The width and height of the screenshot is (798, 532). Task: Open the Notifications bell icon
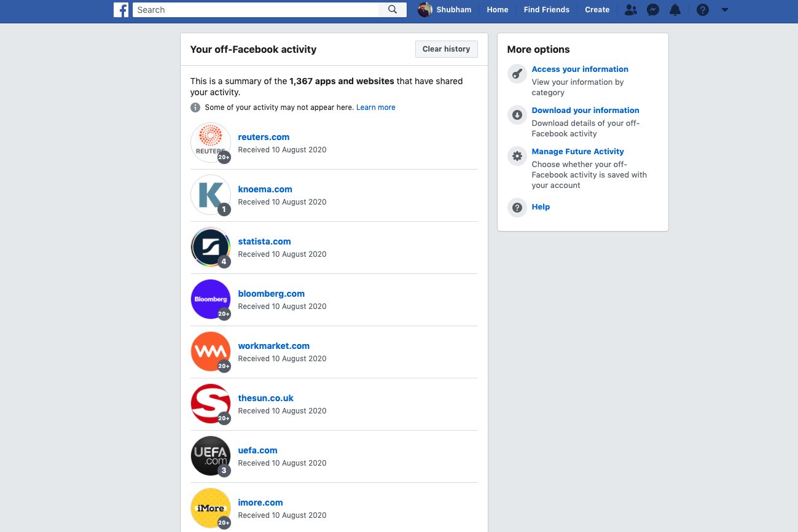pos(675,10)
